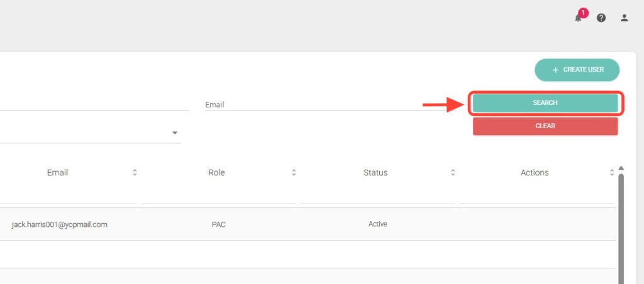Viewport: 644px width, 284px height.
Task: Sort by the Role column arrows
Action: (x=294, y=172)
